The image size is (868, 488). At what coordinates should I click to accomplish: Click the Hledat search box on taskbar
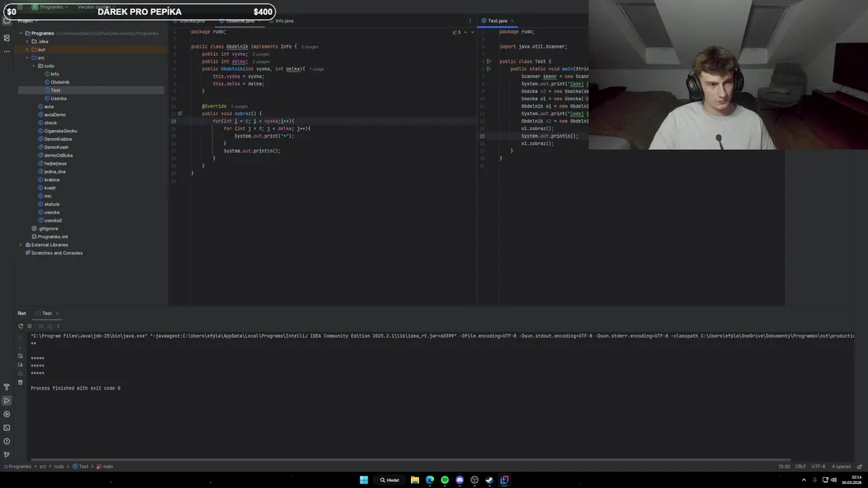click(390, 480)
